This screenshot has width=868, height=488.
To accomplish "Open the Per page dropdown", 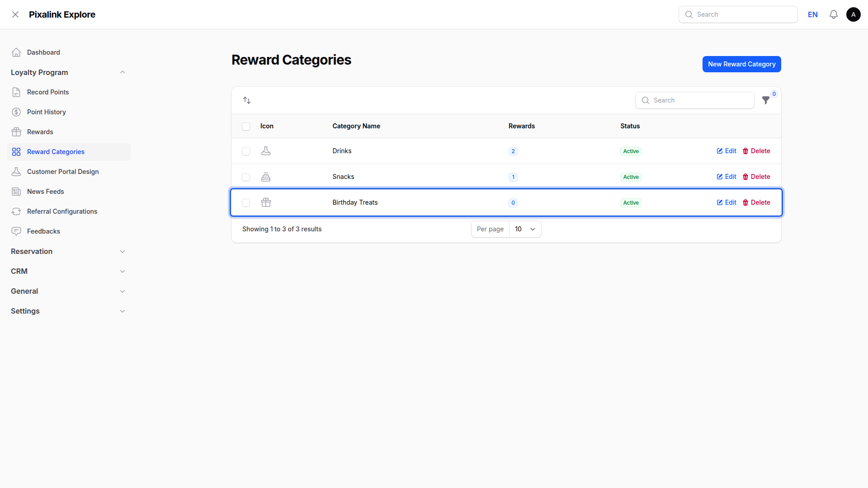I will click(x=525, y=229).
